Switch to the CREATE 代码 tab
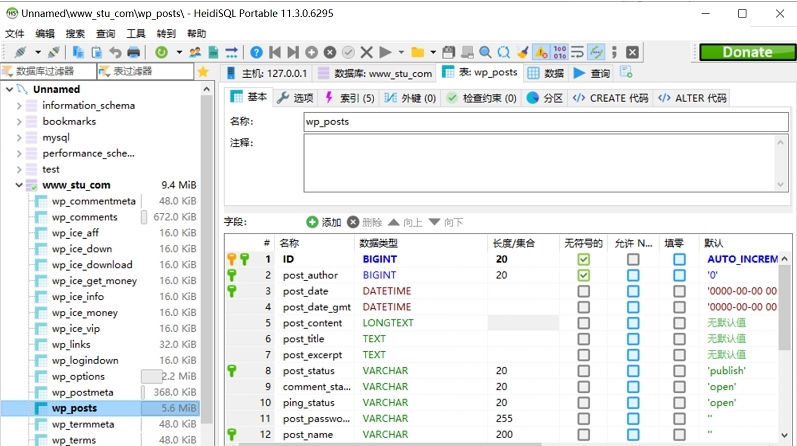The width and height of the screenshot is (797, 446). pos(610,98)
